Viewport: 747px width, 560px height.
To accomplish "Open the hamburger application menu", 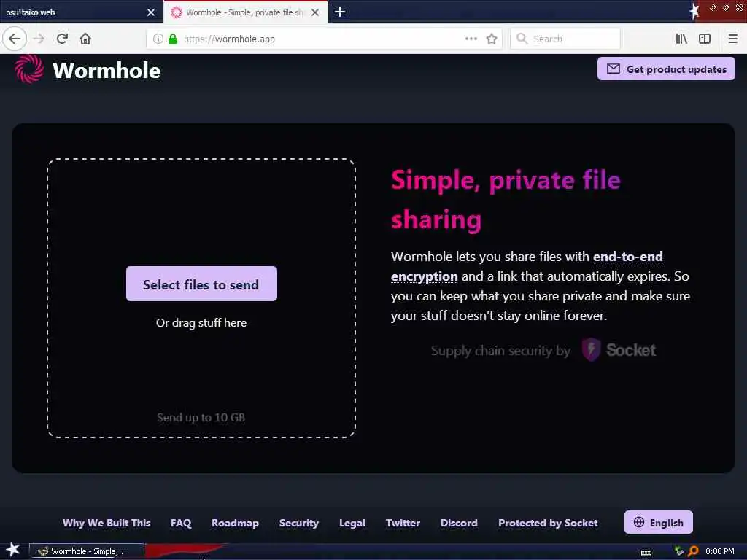I will coord(733,39).
